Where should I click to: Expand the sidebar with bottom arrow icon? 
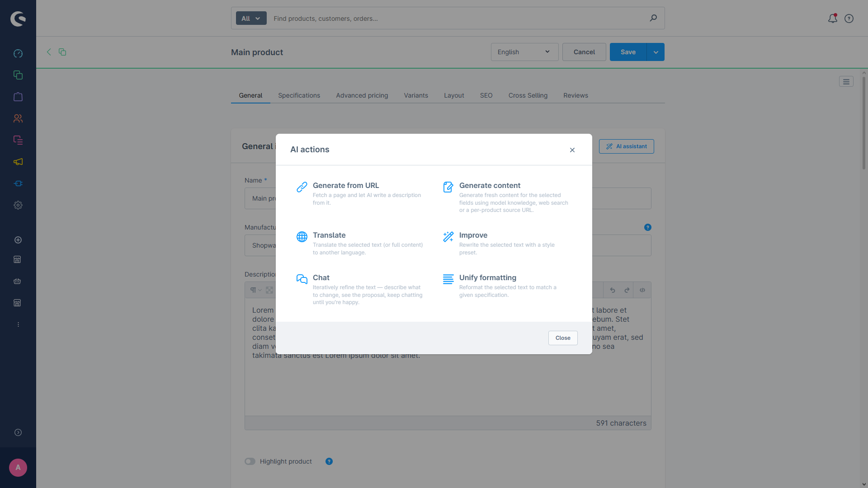click(18, 432)
